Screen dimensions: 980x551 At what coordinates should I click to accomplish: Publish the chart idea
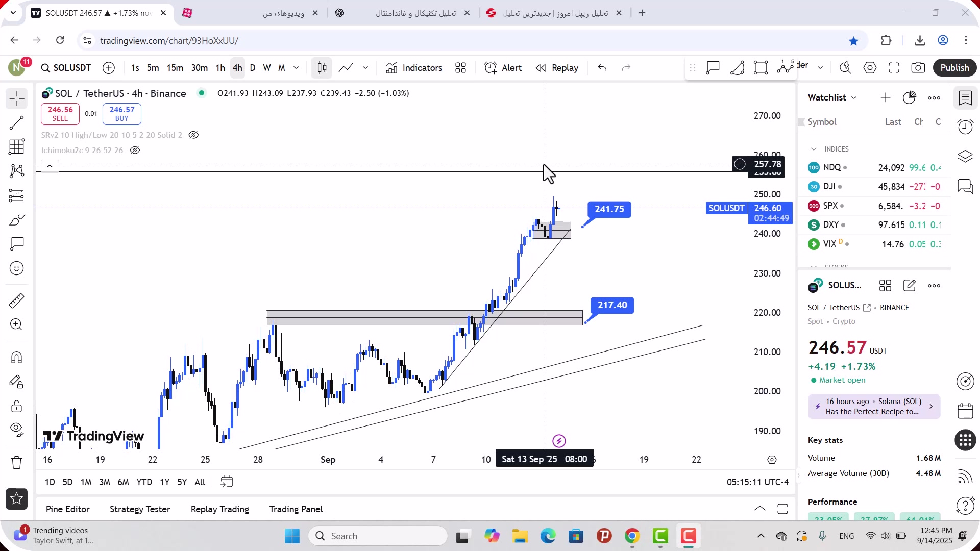pos(954,68)
